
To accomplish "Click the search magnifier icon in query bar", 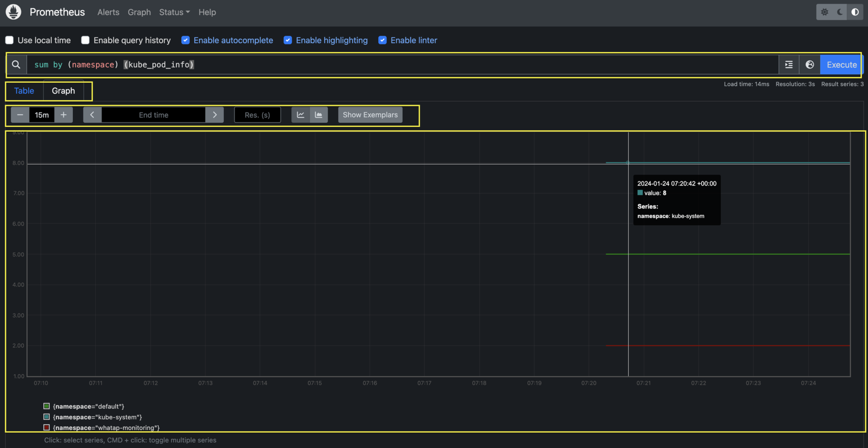I will [x=16, y=64].
